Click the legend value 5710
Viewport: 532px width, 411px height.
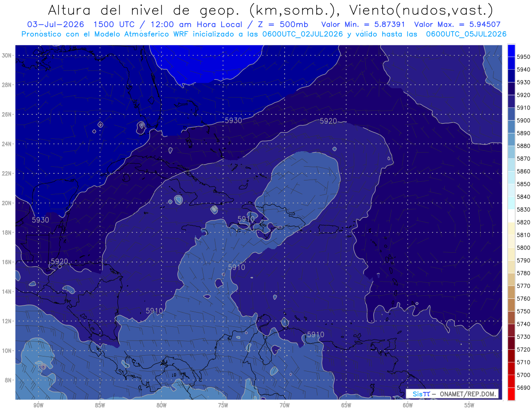524,362
